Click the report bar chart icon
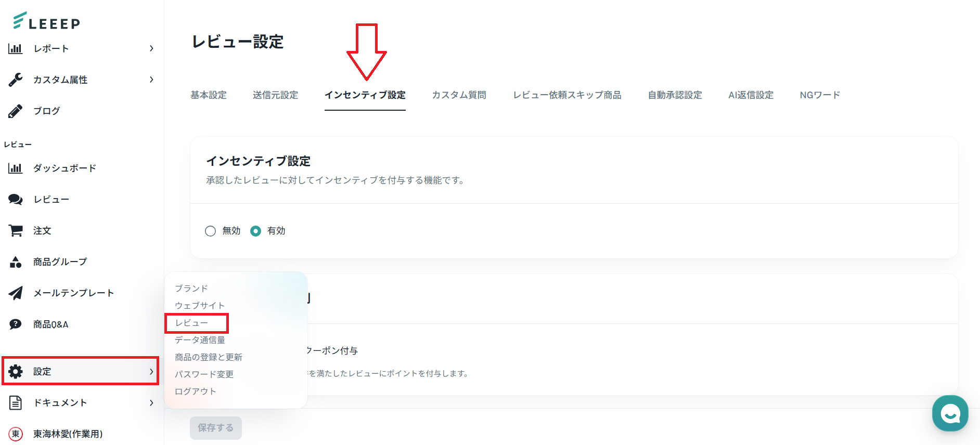Viewport: 980px width, 445px height. pos(16,48)
